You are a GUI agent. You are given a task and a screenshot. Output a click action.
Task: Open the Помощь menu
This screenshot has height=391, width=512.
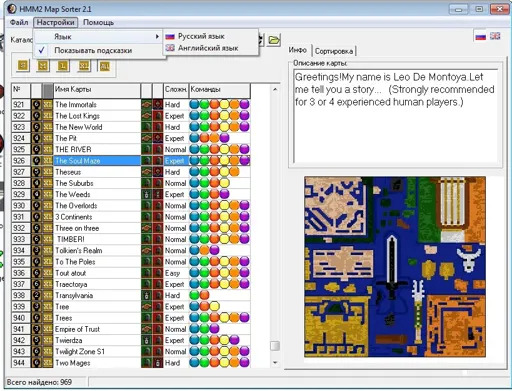pyautogui.click(x=98, y=22)
